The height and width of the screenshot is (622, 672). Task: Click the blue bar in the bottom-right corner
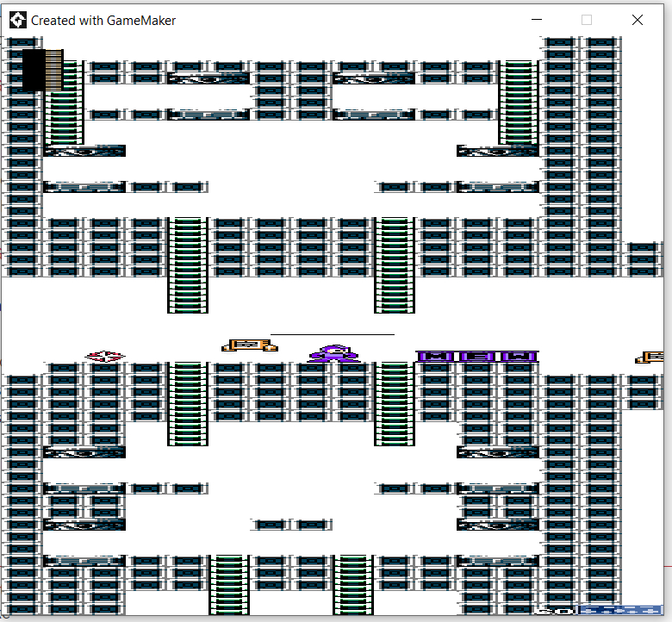pyautogui.click(x=620, y=610)
